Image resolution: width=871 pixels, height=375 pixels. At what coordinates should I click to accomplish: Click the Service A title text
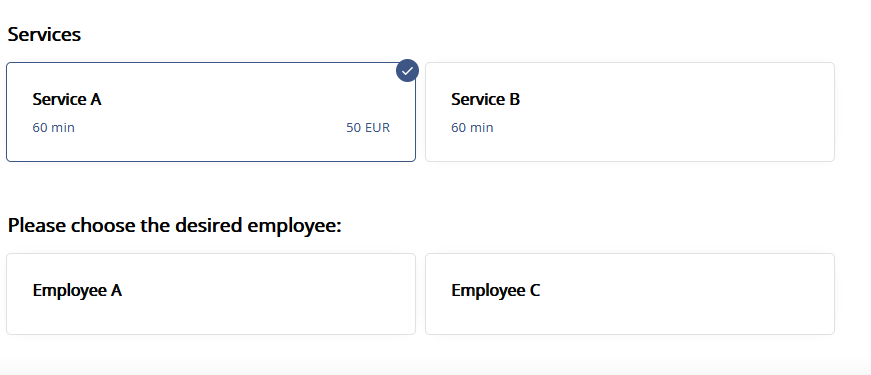point(67,99)
